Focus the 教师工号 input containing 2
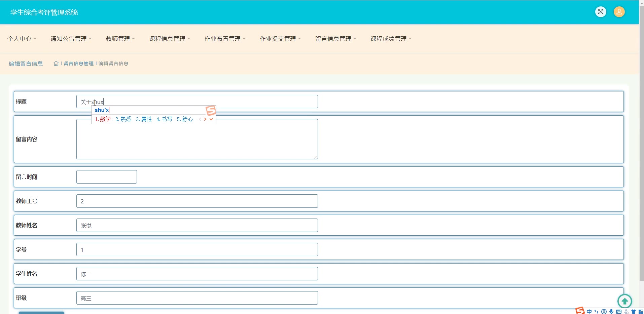 tap(197, 201)
